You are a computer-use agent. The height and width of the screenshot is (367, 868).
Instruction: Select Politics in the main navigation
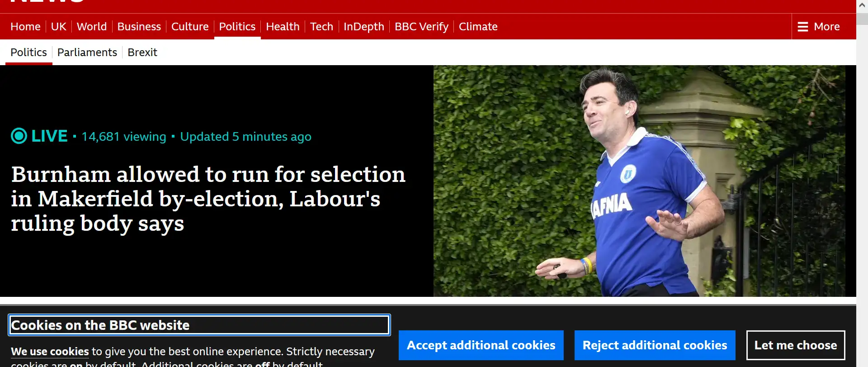point(237,27)
